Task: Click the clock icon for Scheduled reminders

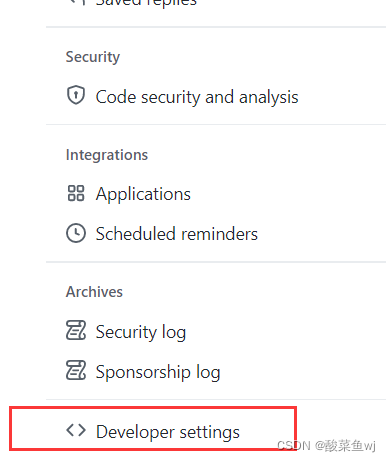Action: [x=76, y=233]
